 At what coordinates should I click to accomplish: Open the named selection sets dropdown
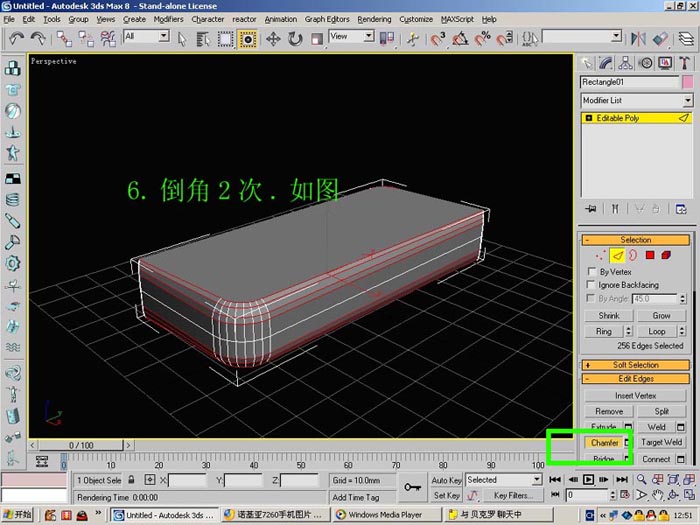617,36
